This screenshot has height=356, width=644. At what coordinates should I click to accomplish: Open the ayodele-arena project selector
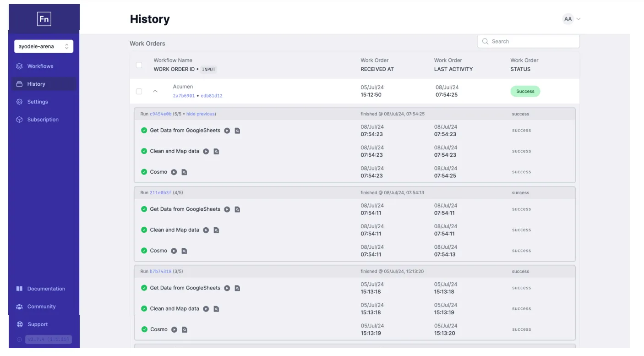(44, 46)
